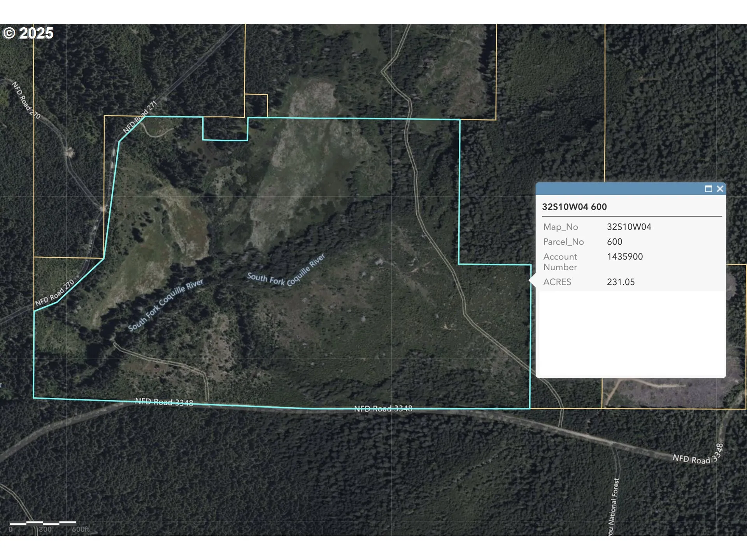Screen dimensions: 747x560
Task: Click the popup's pointer arrow on its left edge
Action: tap(533, 280)
